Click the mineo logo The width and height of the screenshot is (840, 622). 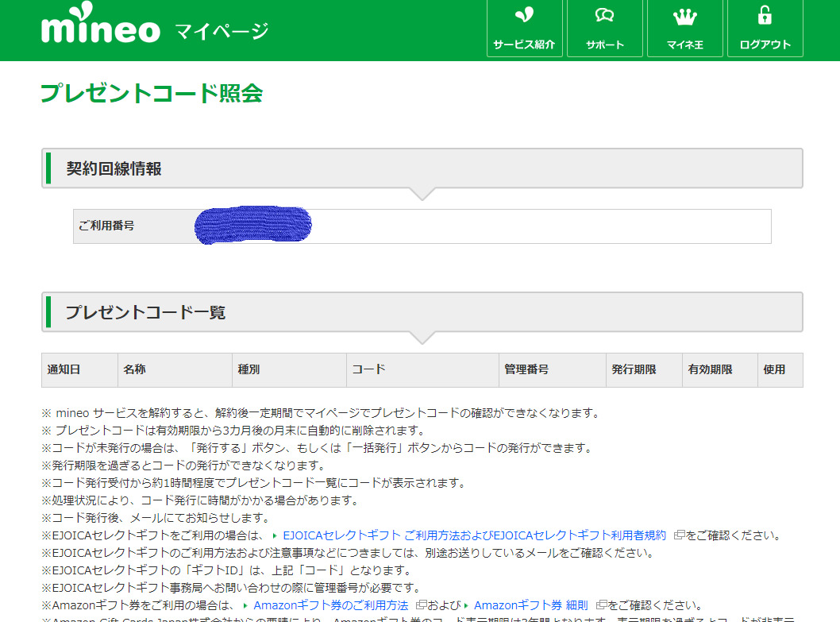tap(100, 29)
